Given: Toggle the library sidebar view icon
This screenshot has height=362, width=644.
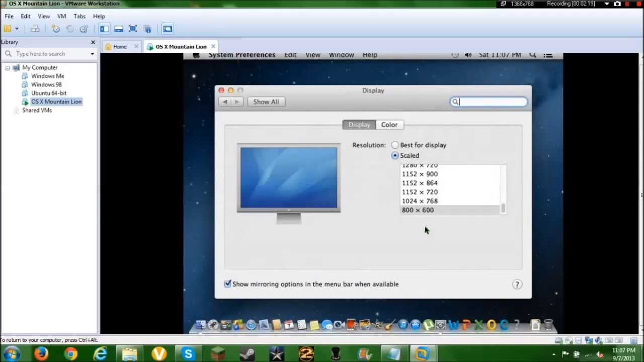Looking at the screenshot, I should coord(104,29).
